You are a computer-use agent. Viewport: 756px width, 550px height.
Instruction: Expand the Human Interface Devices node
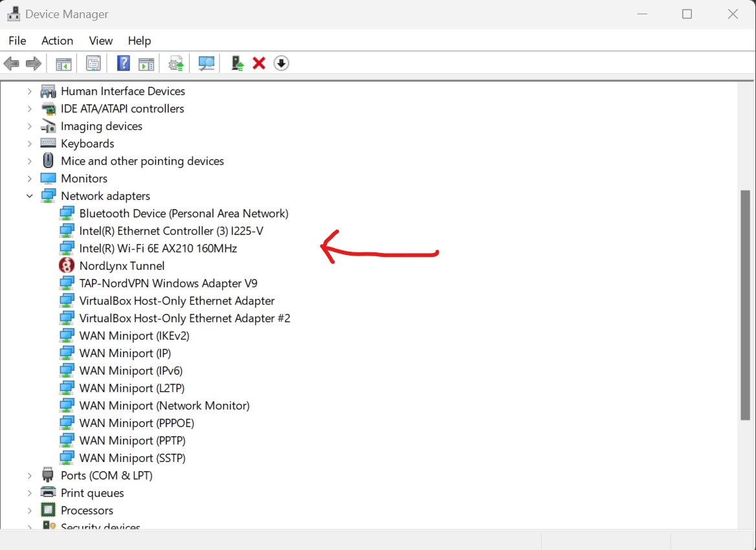29,91
